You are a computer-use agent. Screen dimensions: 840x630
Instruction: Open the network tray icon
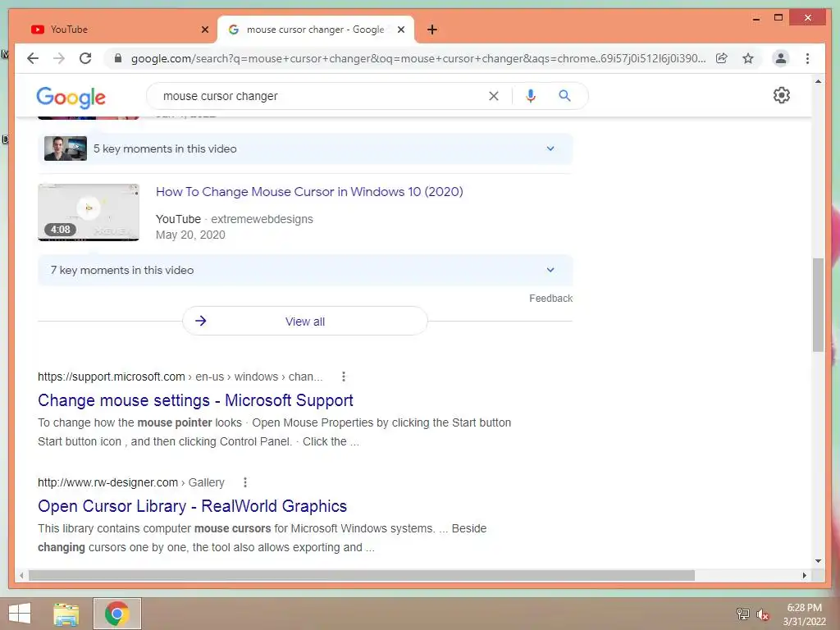742,614
